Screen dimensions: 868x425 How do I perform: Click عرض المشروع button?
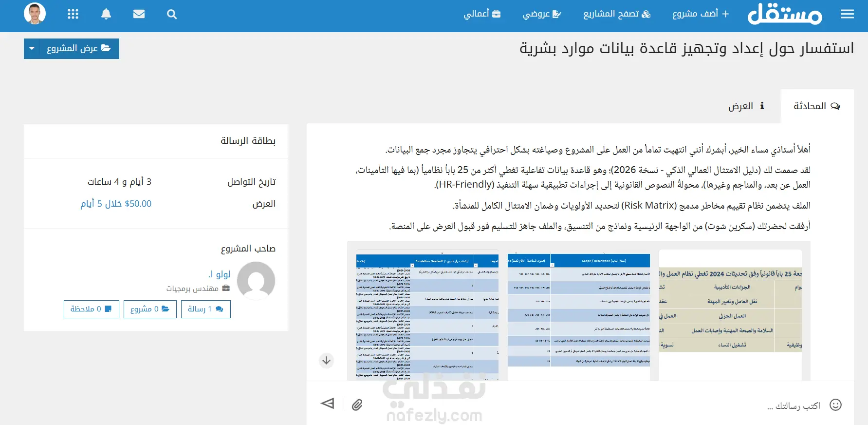tap(79, 48)
